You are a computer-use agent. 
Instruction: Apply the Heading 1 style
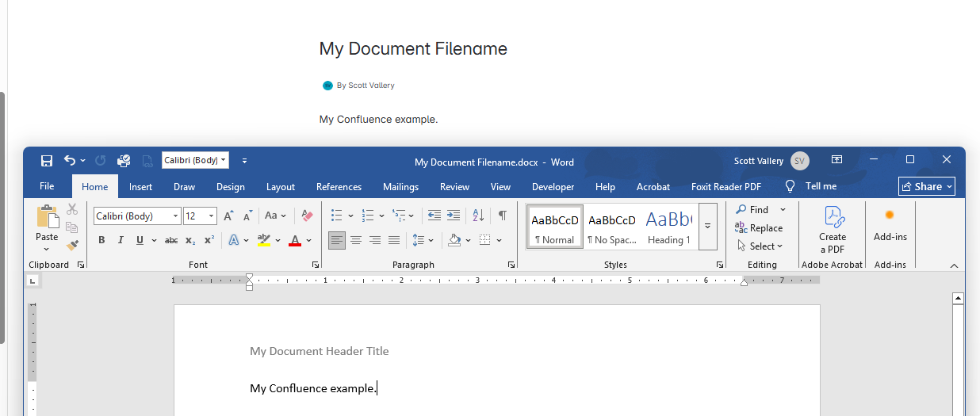coord(668,227)
